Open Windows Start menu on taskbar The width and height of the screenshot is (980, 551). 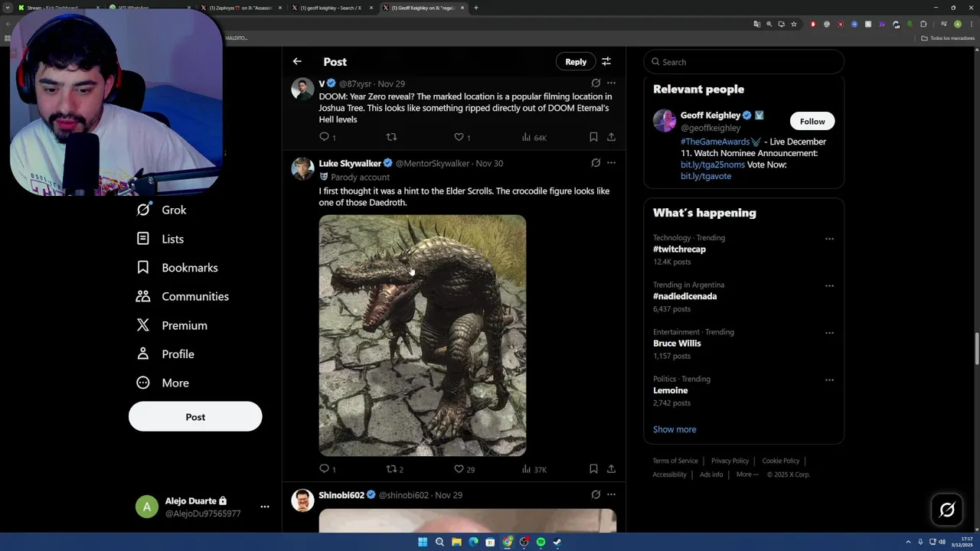click(423, 542)
